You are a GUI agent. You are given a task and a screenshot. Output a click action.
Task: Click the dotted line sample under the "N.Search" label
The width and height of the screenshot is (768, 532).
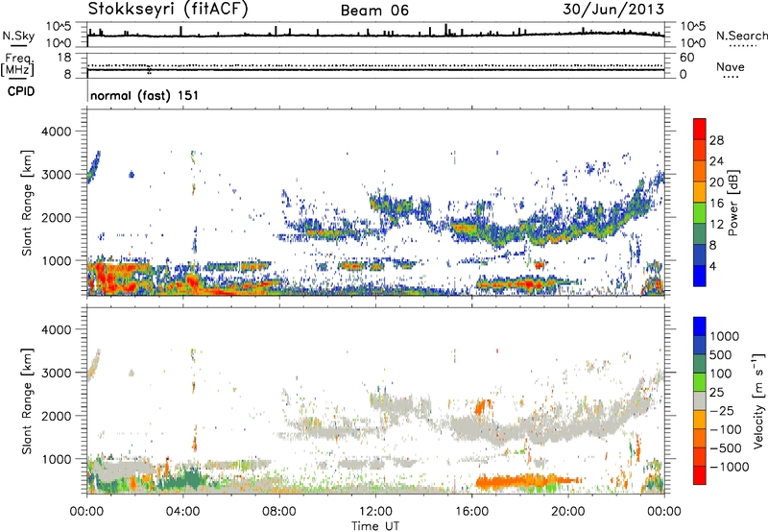click(743, 45)
